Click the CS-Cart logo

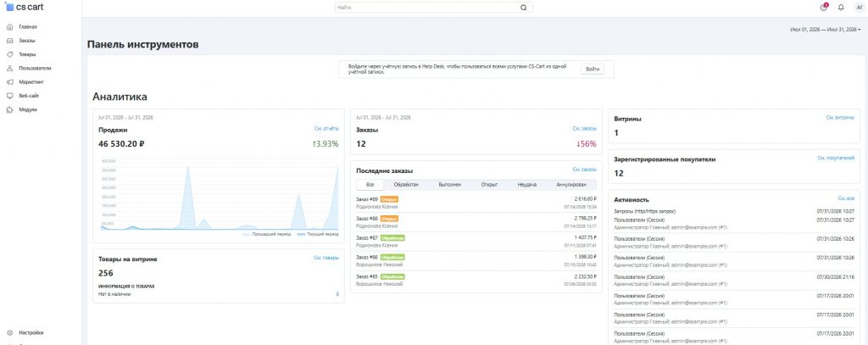click(25, 7)
